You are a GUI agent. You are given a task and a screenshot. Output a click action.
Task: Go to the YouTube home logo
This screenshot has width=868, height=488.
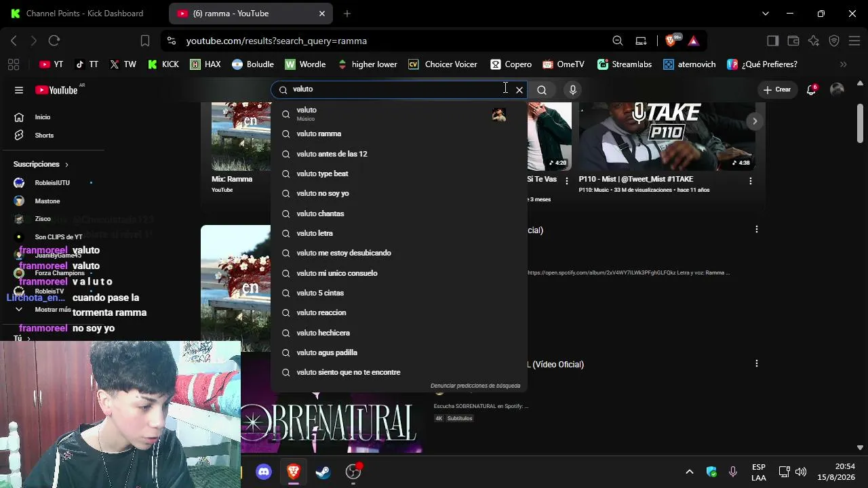pyautogui.click(x=56, y=90)
